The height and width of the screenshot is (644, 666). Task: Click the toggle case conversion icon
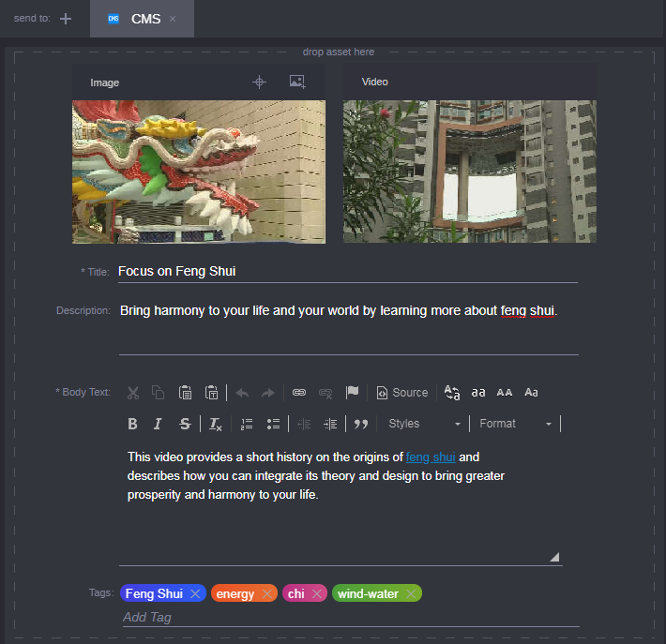pos(452,393)
